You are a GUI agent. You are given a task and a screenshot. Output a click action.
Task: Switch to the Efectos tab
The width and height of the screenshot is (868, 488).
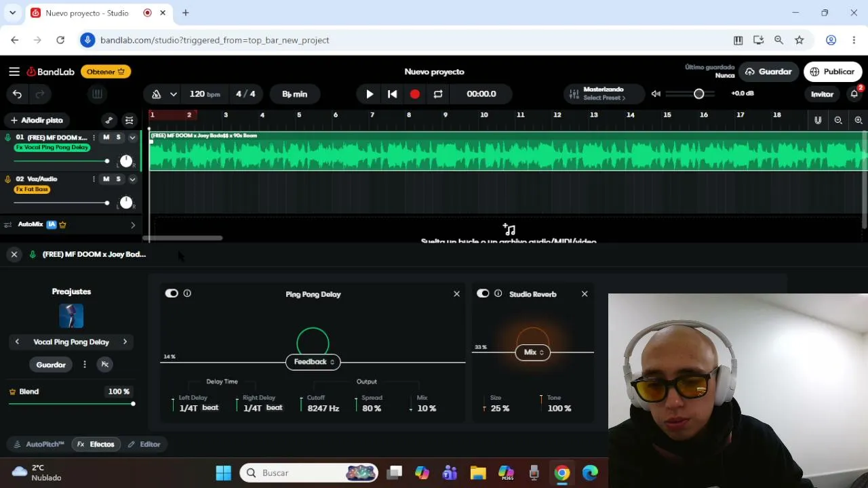(96, 445)
